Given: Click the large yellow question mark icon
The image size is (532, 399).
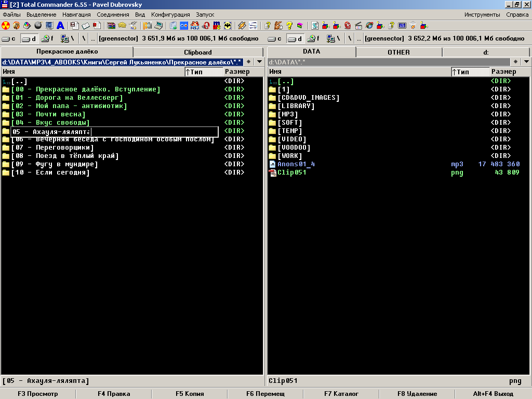Looking at the screenshot, I should [x=289, y=25].
